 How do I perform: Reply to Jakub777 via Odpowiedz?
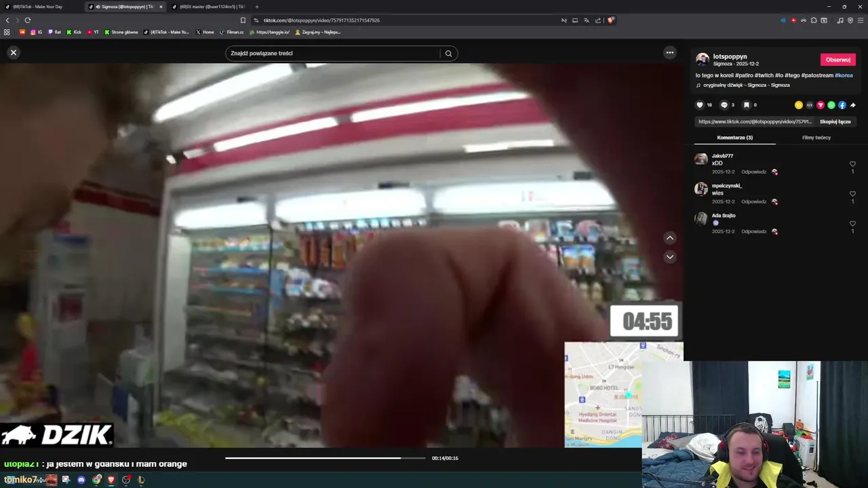[753, 172]
